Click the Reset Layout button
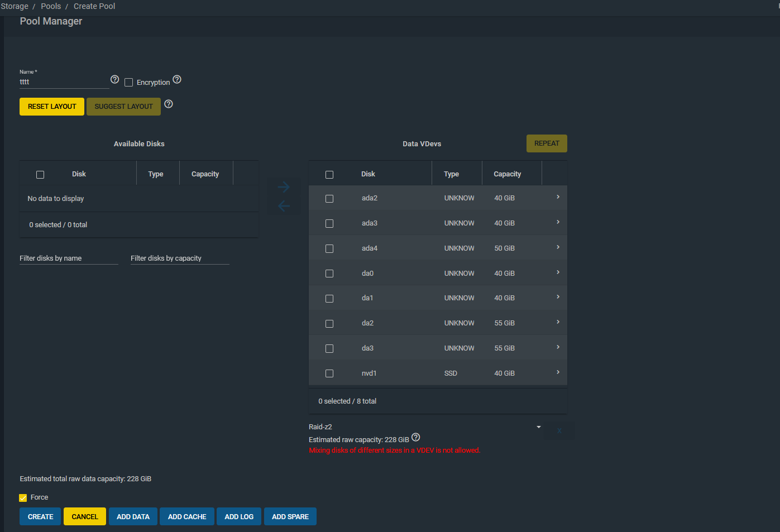 (x=52, y=107)
